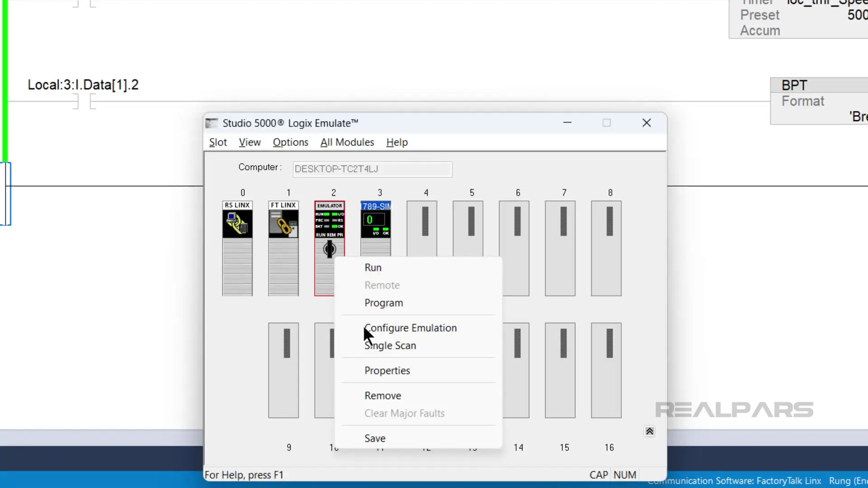Click the empty slot 16 module
Viewport: 868px width, 488px height.
(x=606, y=370)
